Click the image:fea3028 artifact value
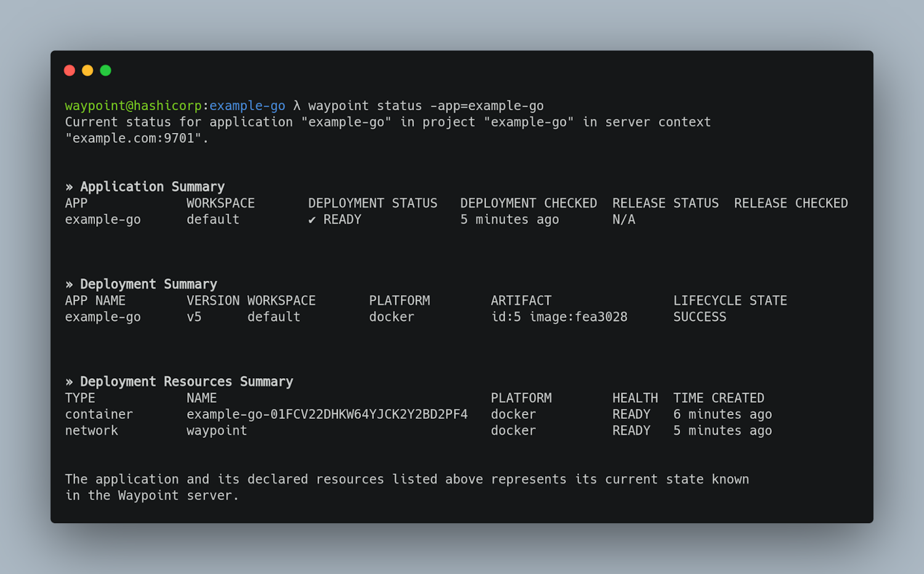 pos(579,317)
